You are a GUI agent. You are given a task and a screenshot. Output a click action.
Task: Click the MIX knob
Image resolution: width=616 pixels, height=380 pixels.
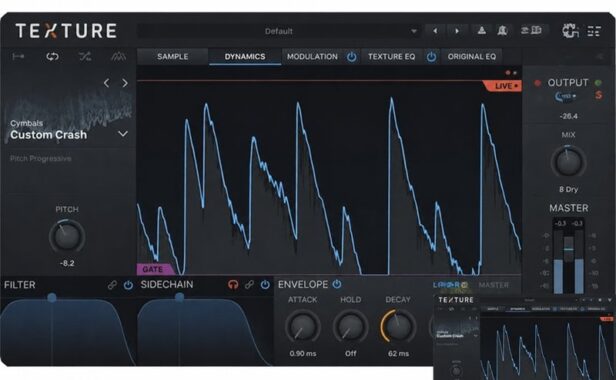point(568,162)
